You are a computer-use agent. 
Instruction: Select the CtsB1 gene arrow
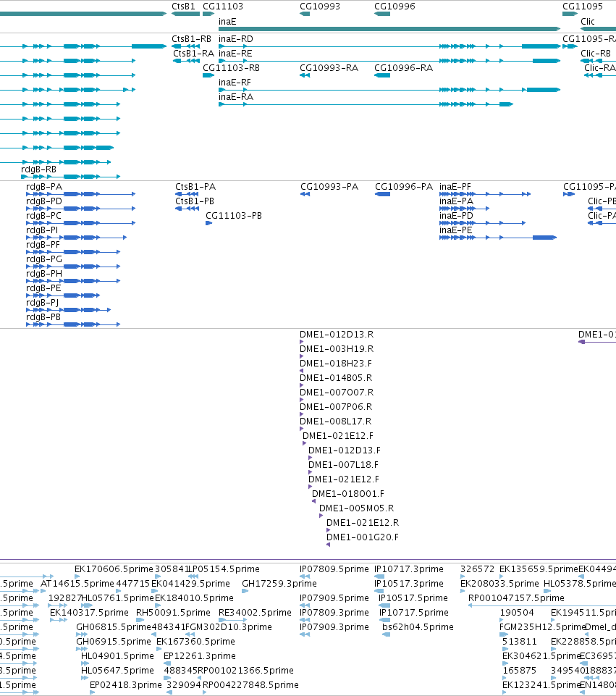click(x=185, y=14)
